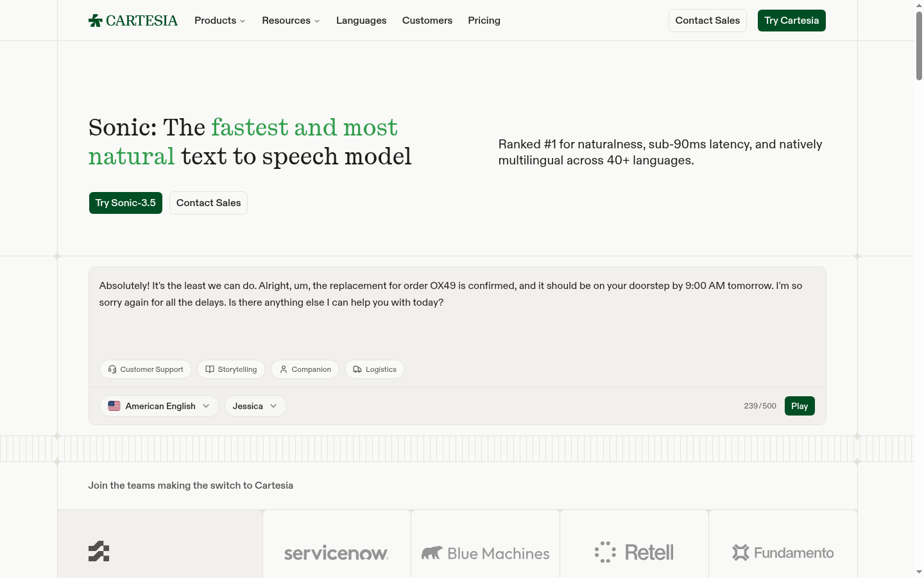Viewport: 924px width, 578px height.
Task: Click the Try Sonic-3.5 button
Action: click(x=126, y=203)
